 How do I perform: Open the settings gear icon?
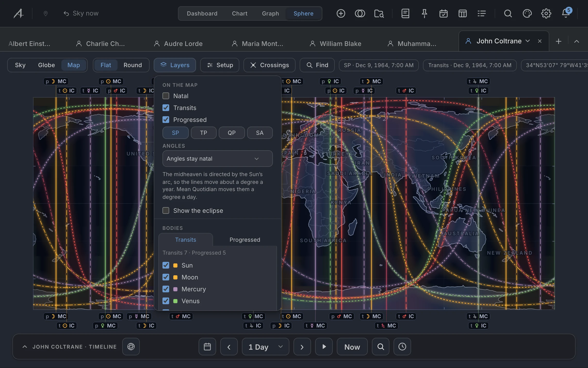pos(546,13)
